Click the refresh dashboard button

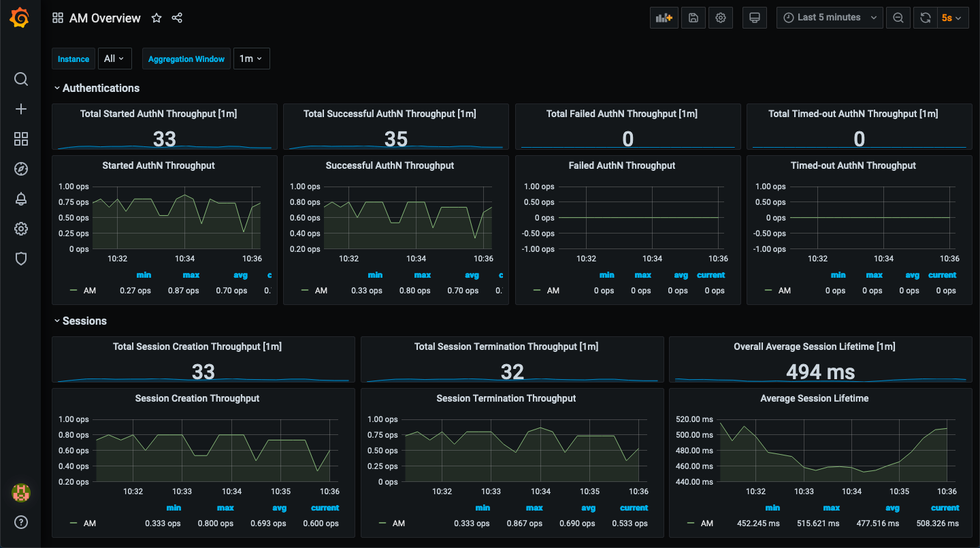pos(925,17)
